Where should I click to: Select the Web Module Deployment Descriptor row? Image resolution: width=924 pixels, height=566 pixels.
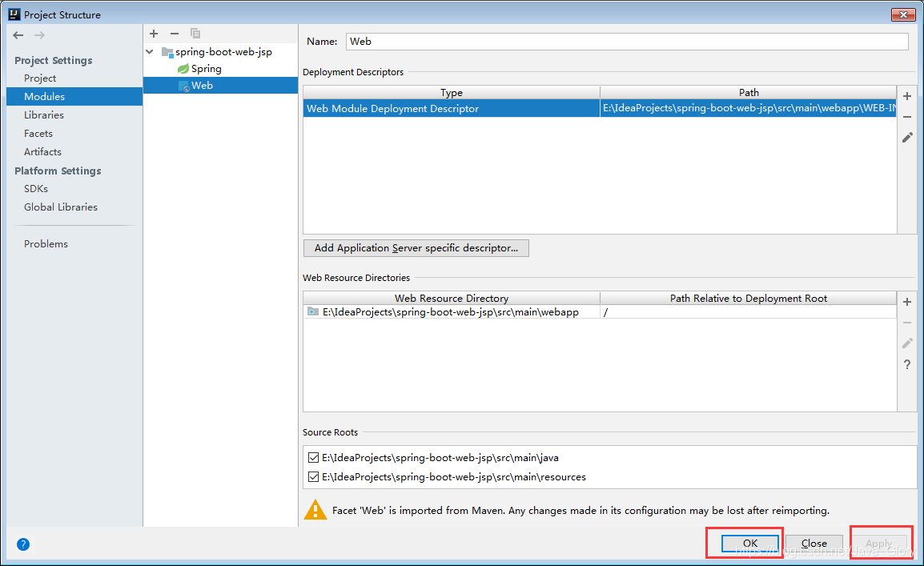coord(600,108)
